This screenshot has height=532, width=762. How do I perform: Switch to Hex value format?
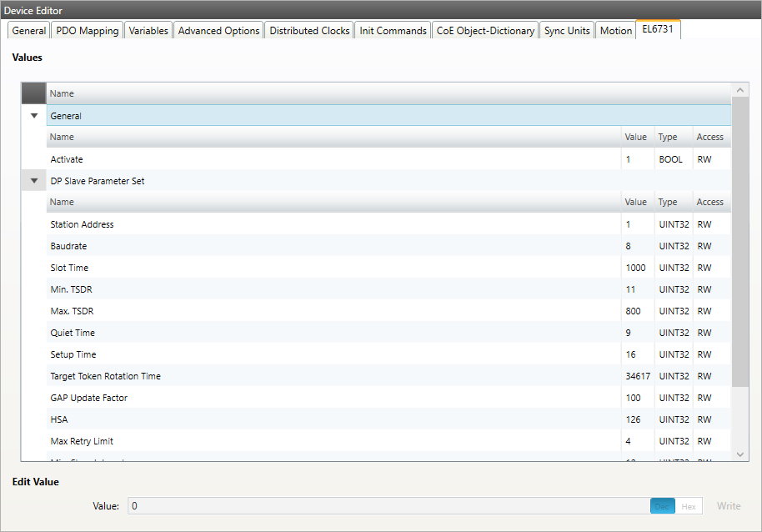pyautogui.click(x=689, y=506)
